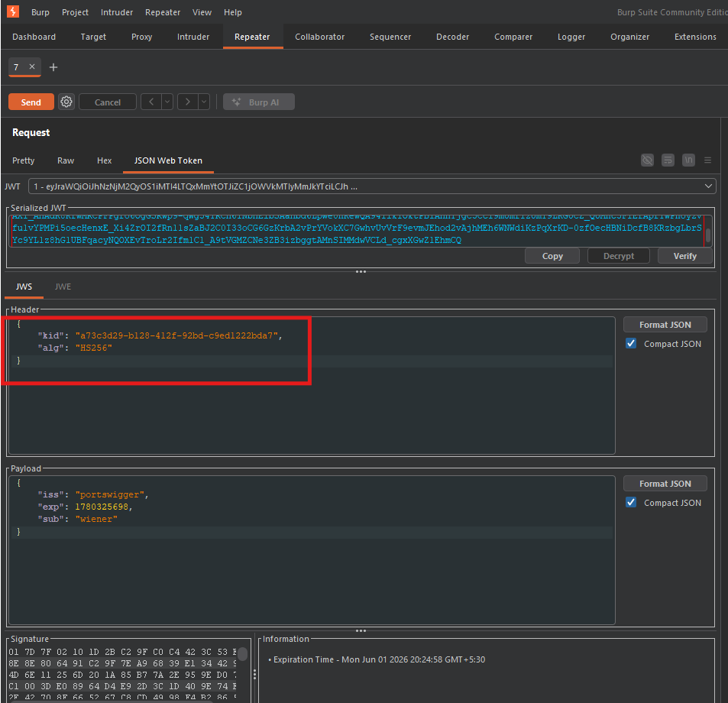Click the "alg" value HS256
The height and width of the screenshot is (703, 728).
pos(93,348)
